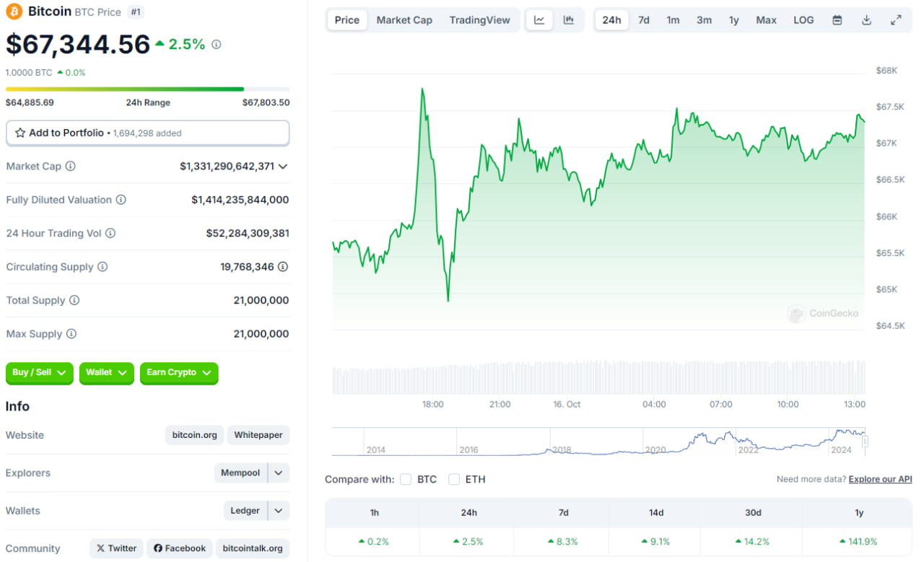Switch to line chart view icon
The image size is (924, 562).
click(539, 20)
